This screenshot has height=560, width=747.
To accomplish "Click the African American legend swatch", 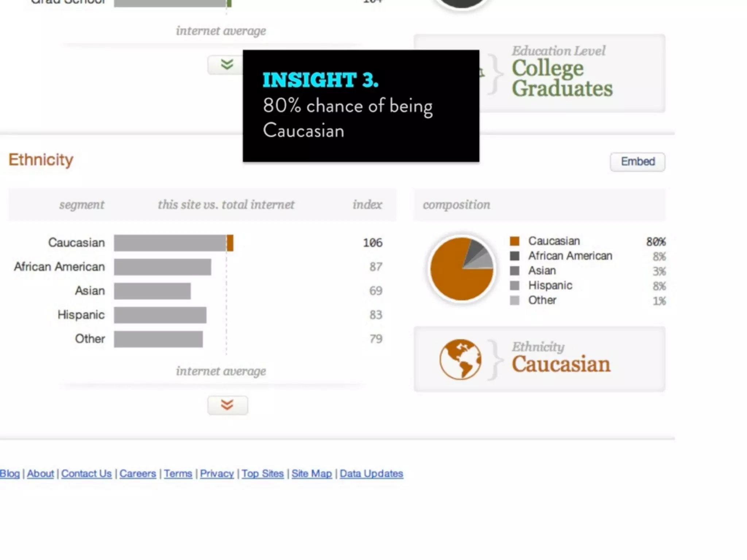I will [514, 256].
